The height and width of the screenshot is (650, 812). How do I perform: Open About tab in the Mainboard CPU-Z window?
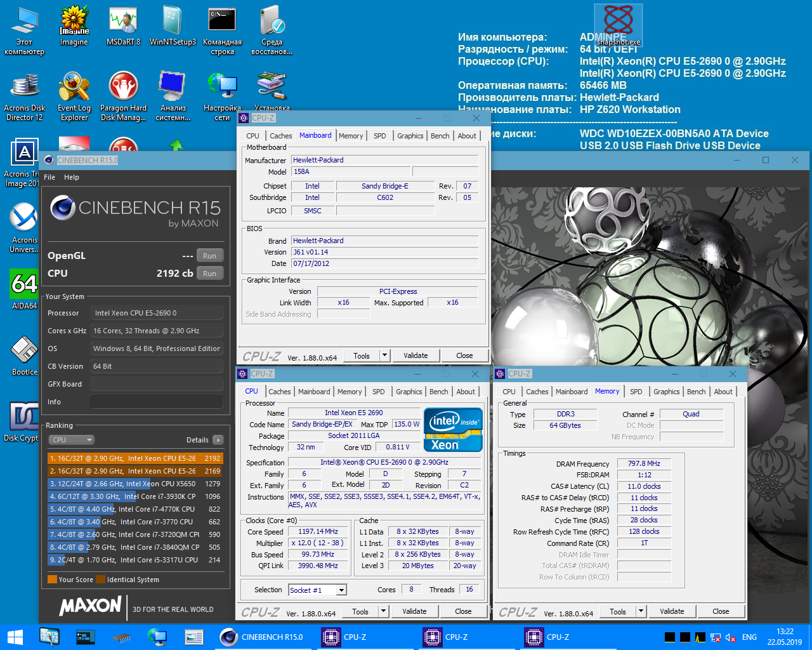(467, 136)
